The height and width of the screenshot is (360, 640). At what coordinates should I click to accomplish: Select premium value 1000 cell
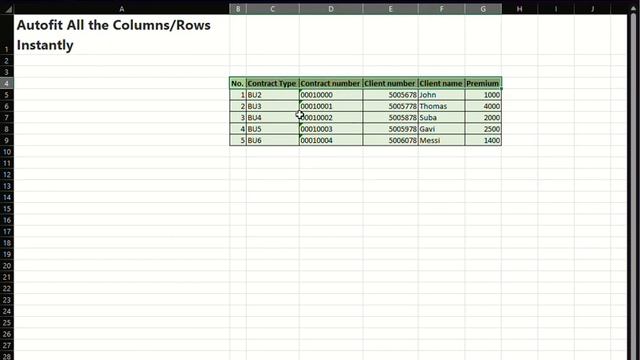point(483,95)
